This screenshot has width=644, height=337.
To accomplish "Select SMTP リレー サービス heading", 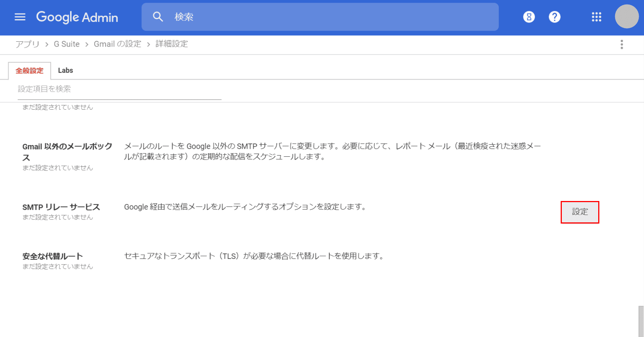I will point(61,207).
